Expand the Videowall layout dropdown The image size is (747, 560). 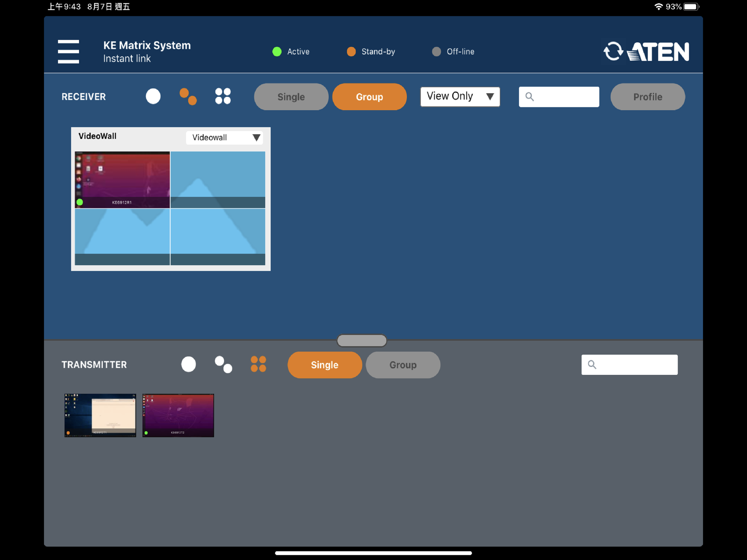click(224, 138)
